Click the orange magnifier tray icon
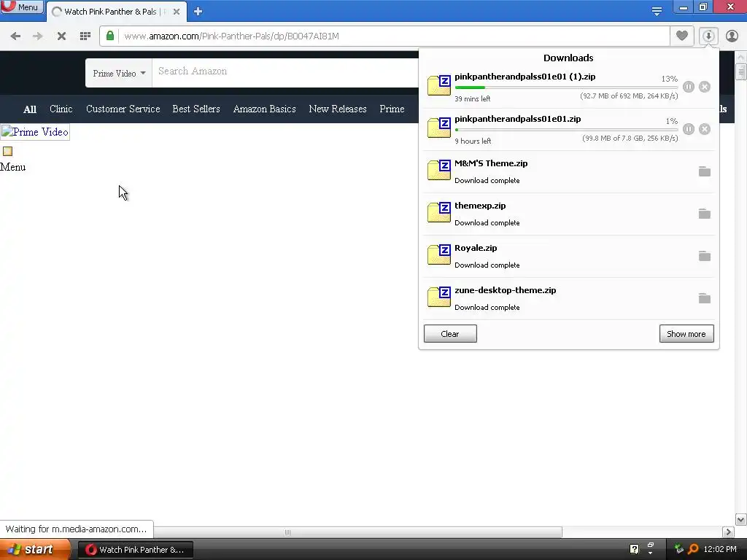The image size is (747, 560). coord(693,549)
